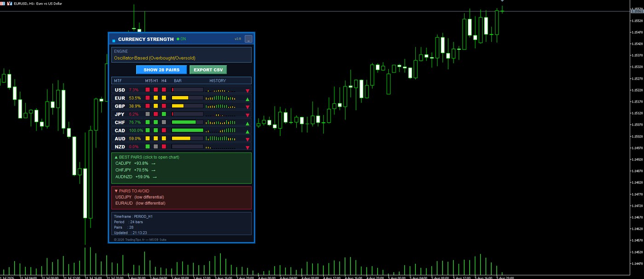
Task: Click the EUR green up arrow
Action: (247, 99)
